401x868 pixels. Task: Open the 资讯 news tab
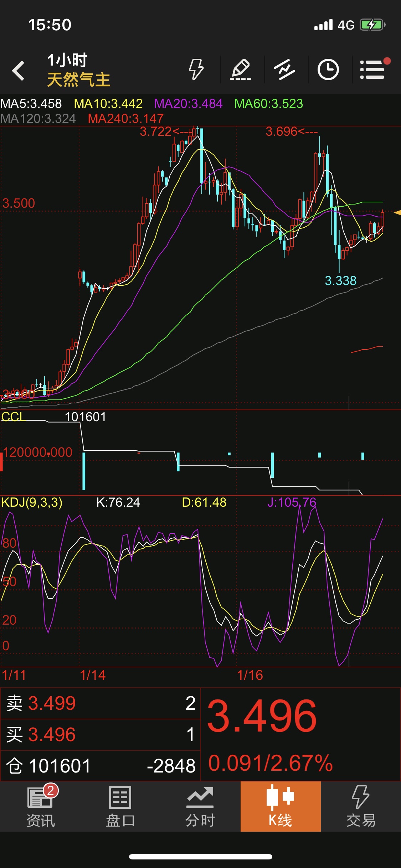(41, 807)
